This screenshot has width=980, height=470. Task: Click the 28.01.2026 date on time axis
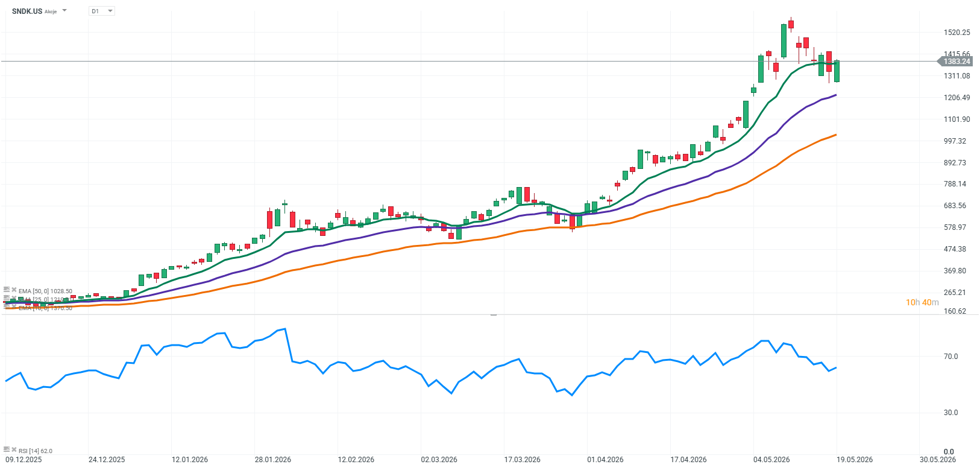click(x=273, y=460)
